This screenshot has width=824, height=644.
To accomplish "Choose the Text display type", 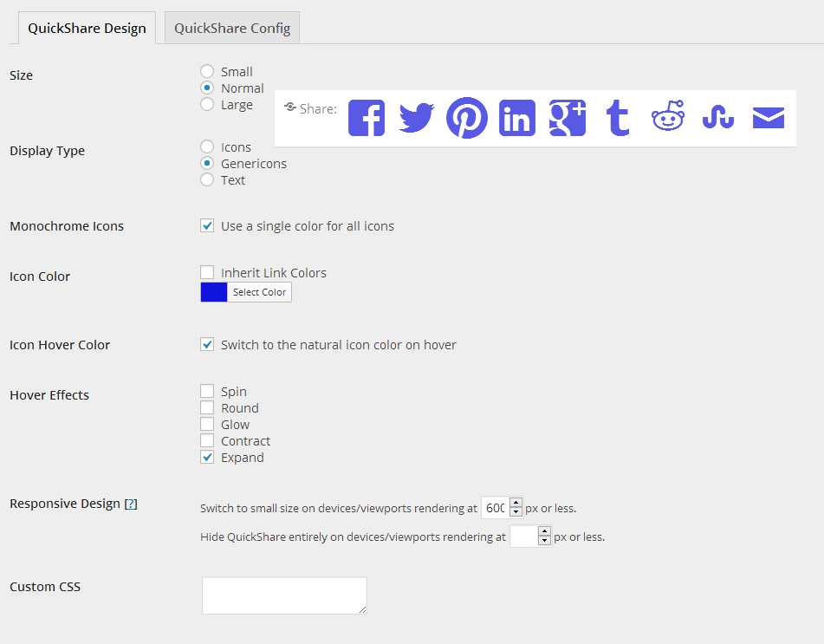I will (207, 179).
